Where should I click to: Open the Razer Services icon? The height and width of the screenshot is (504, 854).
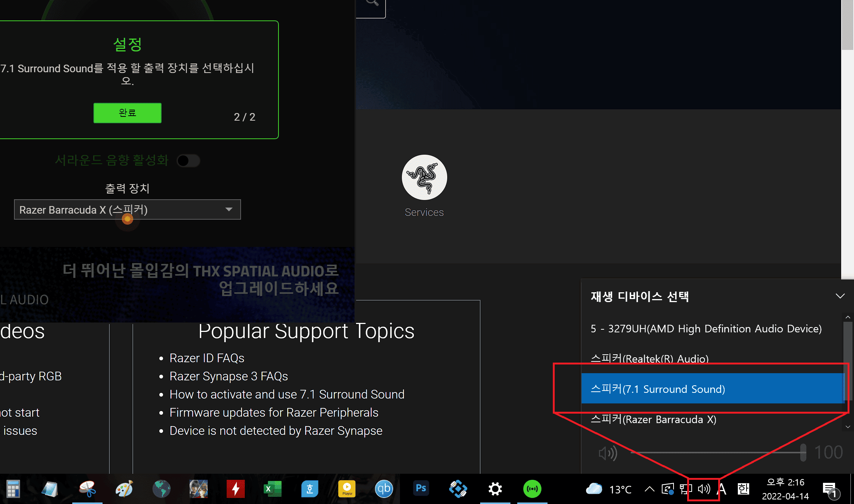pos(424,177)
